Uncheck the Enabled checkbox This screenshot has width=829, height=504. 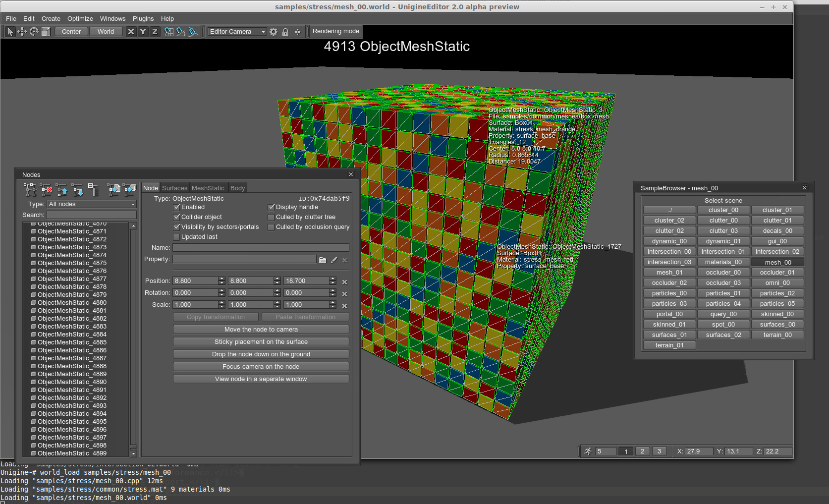pyautogui.click(x=176, y=207)
